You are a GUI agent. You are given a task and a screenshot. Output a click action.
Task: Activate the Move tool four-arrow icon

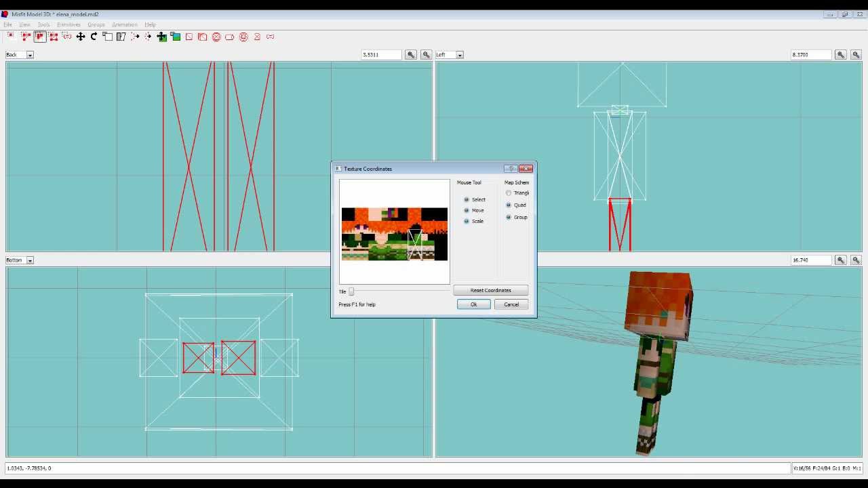pos(80,37)
